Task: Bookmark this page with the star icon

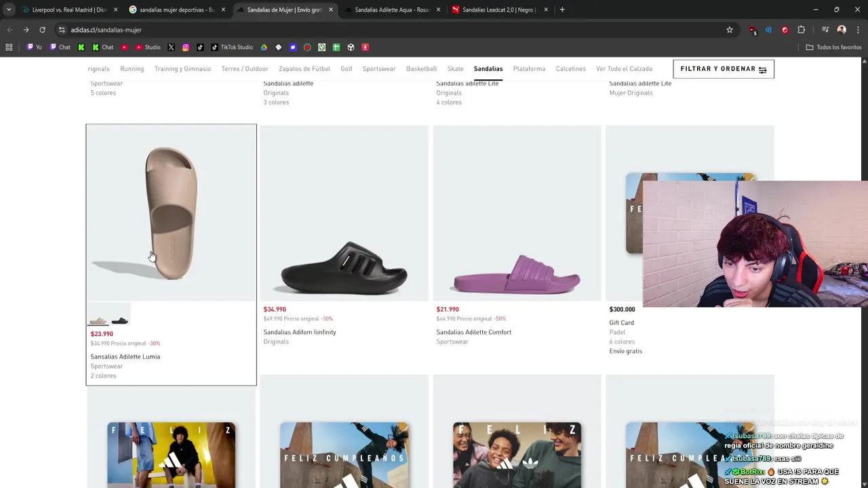Action: (x=730, y=30)
